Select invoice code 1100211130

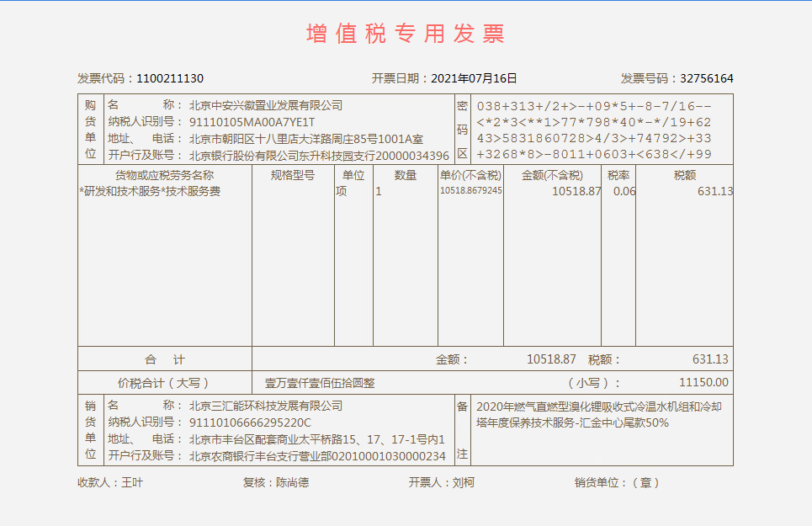coord(170,79)
